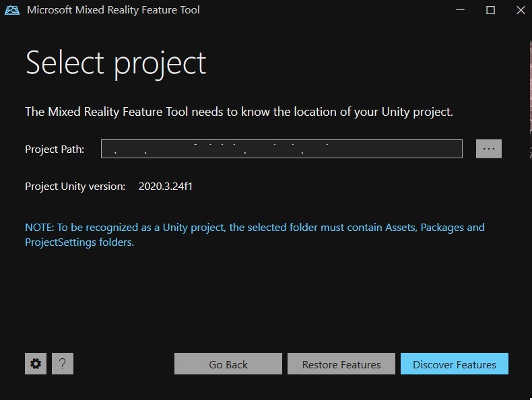Maximize the Feature Tool window
The width and height of the screenshot is (532, 400).
(490, 10)
